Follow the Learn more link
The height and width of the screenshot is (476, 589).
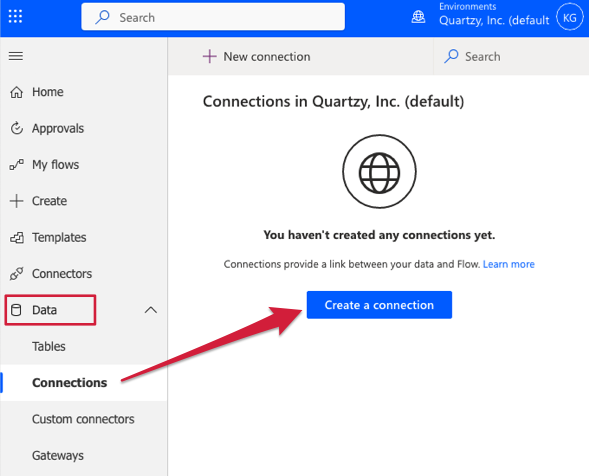[x=509, y=264]
